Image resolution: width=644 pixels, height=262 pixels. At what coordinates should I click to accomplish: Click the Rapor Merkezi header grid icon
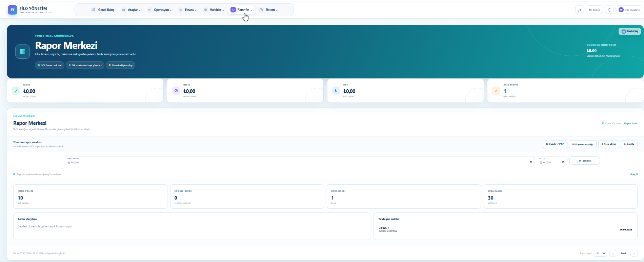click(x=23, y=52)
